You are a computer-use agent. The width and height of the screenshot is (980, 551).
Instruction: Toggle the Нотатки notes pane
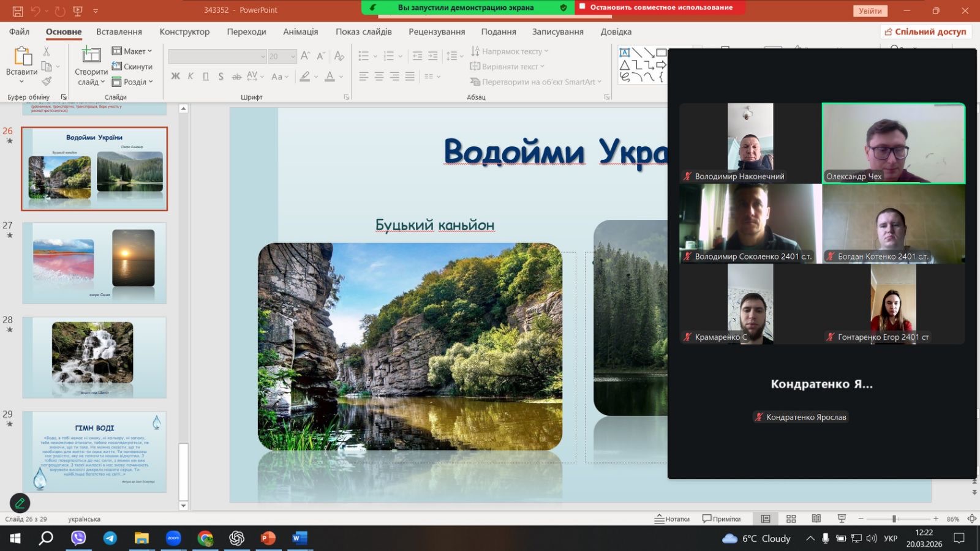tap(672, 519)
